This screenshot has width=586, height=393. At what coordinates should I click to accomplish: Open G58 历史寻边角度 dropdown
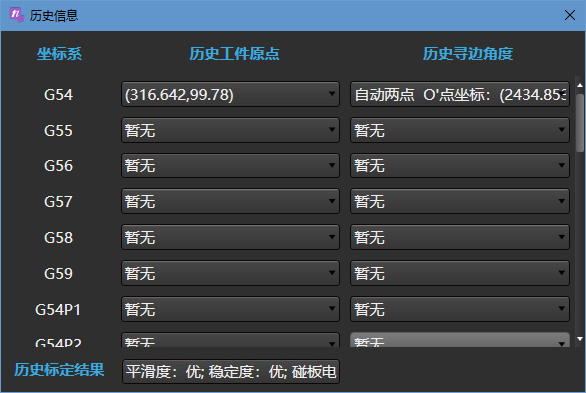pos(460,237)
